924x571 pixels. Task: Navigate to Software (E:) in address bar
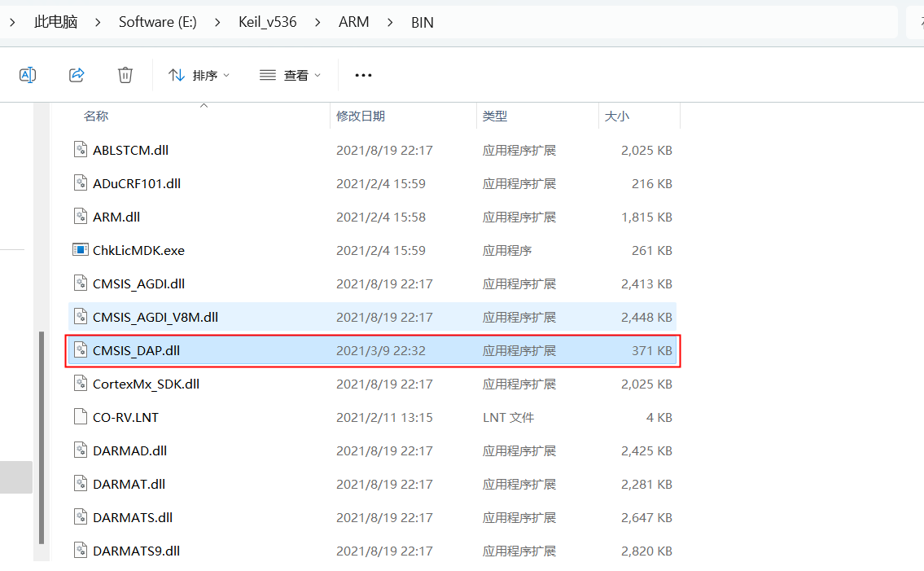point(157,22)
